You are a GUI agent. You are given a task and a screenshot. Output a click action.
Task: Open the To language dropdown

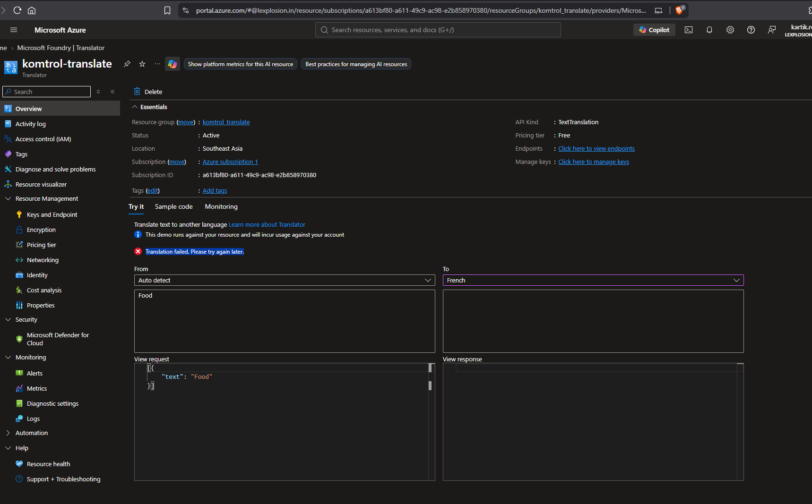[x=593, y=280]
